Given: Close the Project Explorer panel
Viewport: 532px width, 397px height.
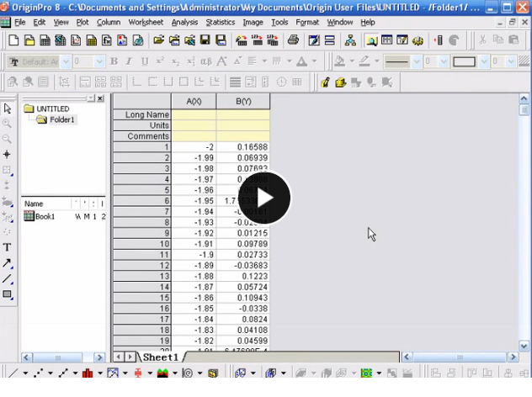Looking at the screenshot, I should click(100, 98).
